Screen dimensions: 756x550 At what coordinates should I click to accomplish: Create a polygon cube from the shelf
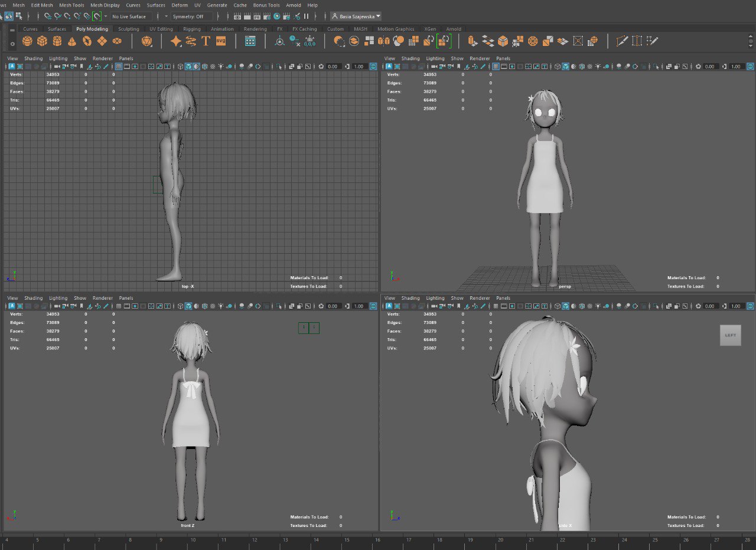click(x=42, y=41)
